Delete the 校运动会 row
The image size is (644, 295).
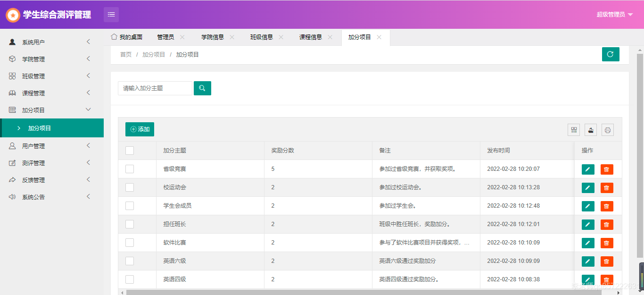pyautogui.click(x=607, y=188)
